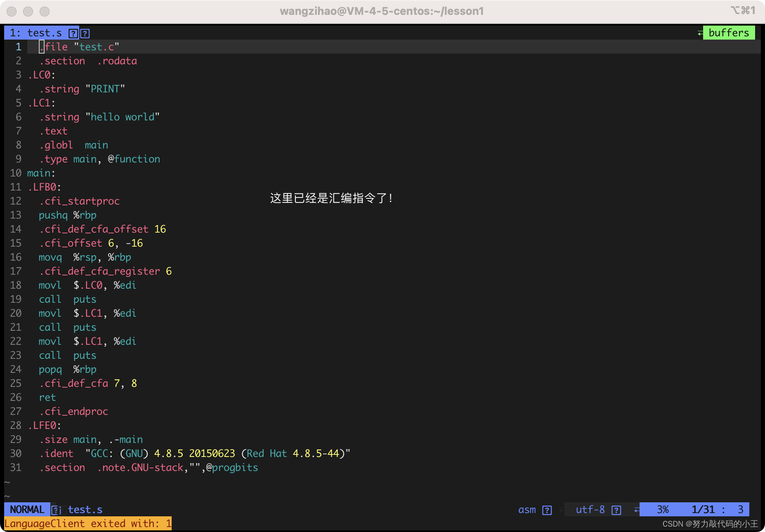The width and height of the screenshot is (765, 532).
Task: Toggle the arrow icon between asm and utf-8
Action: pyautogui.click(x=561, y=510)
